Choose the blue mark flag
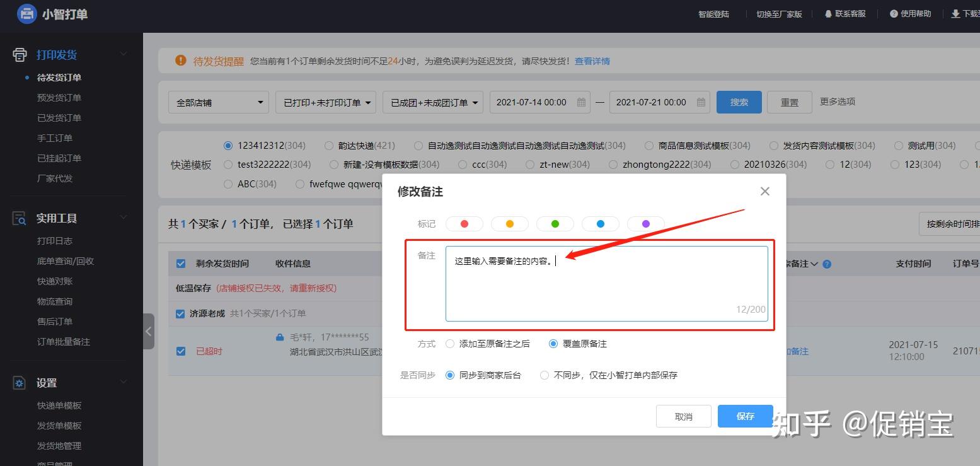Screen dimensions: 980x466 pos(601,224)
